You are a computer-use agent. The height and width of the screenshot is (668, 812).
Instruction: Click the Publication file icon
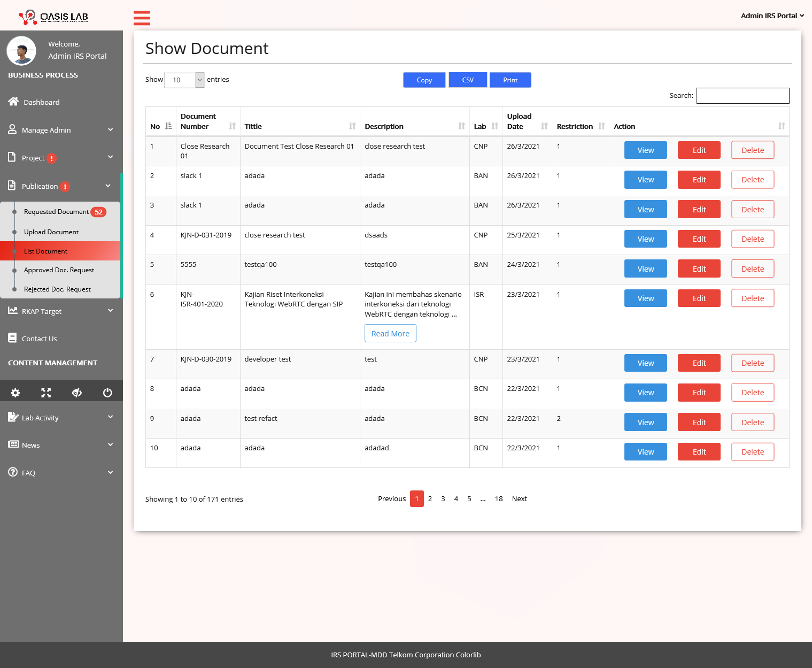pyautogui.click(x=12, y=186)
